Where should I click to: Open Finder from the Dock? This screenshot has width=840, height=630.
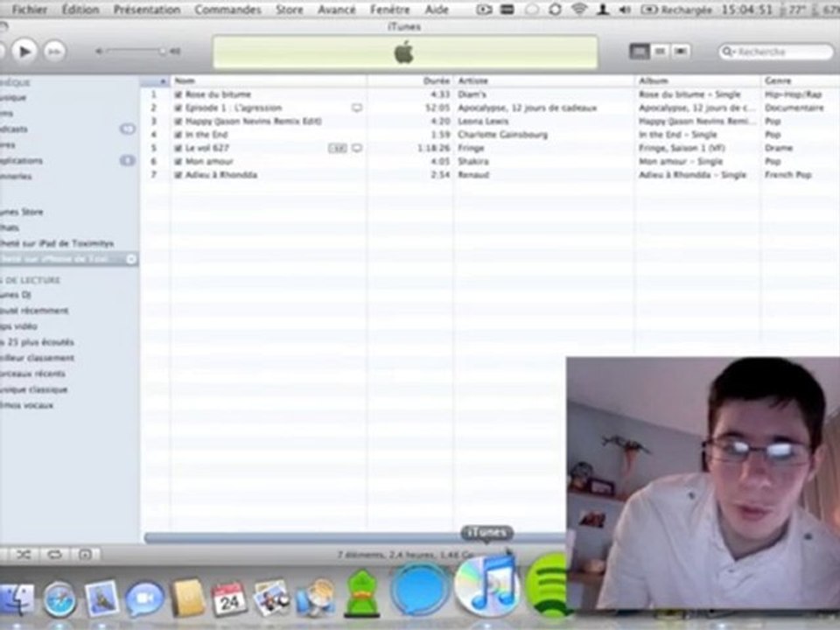[x=16, y=598]
